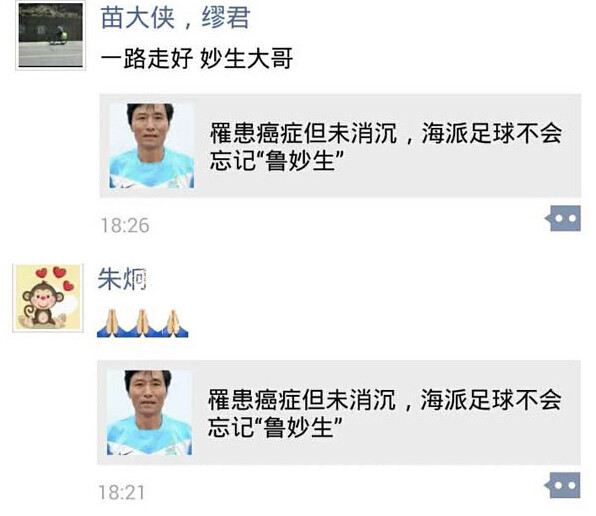Open 朱炯's monkey avatar profile
This screenshot has width=596, height=516.
pyautogui.click(x=48, y=298)
